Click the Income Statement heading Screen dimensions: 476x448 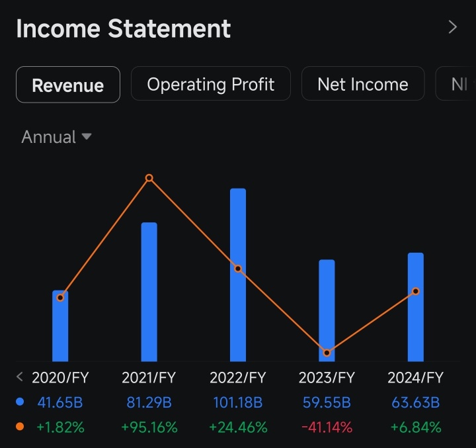coord(123,28)
